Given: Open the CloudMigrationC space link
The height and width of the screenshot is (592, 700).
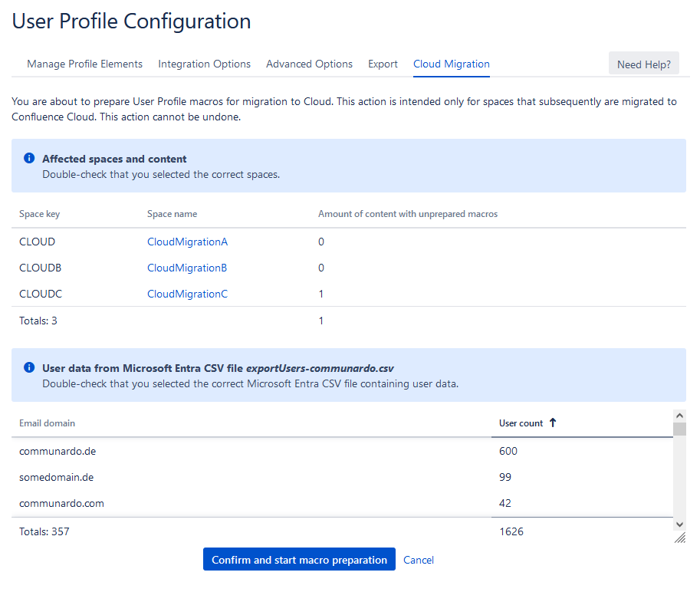Looking at the screenshot, I should coord(187,294).
